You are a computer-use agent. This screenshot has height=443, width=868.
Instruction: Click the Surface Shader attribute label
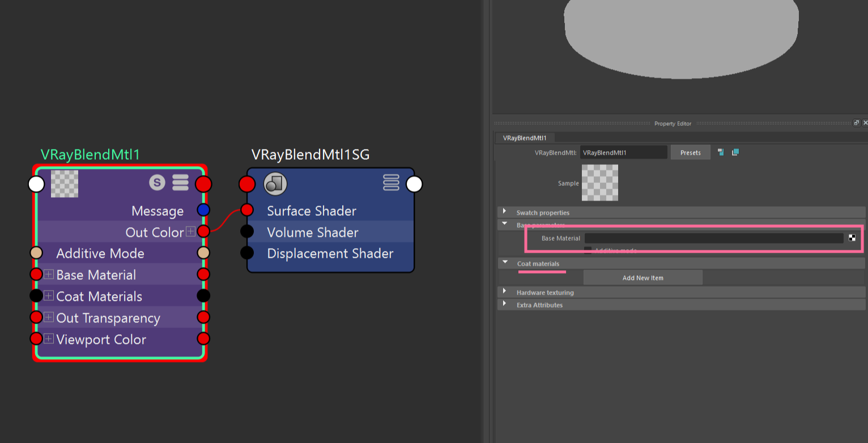coord(312,211)
